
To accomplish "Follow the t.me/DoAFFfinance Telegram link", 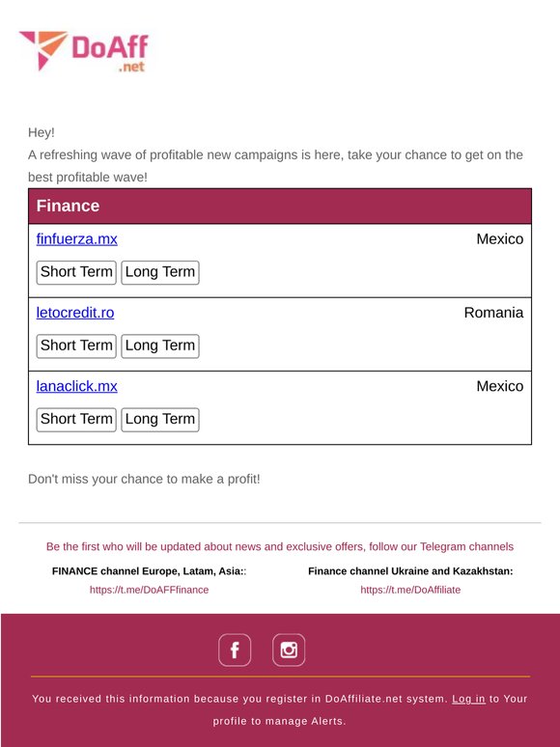I will click(x=150, y=590).
